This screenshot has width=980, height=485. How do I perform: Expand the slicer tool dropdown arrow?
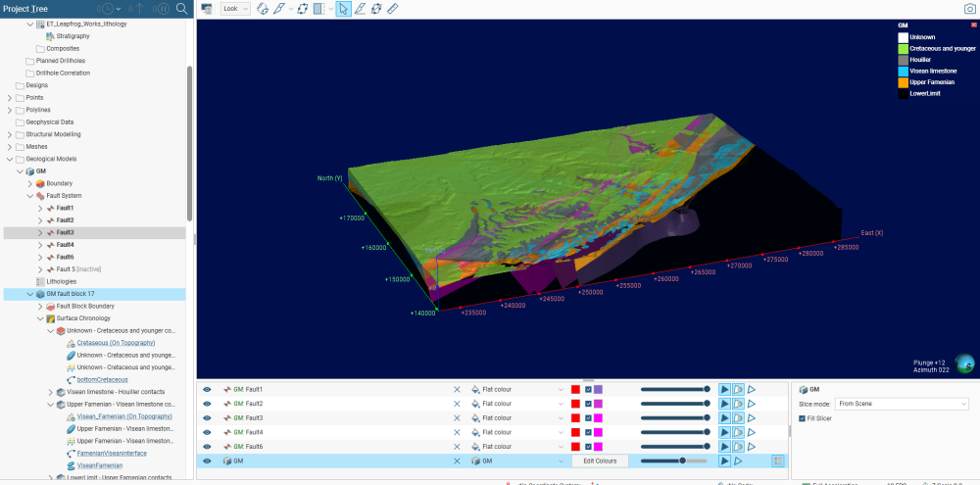(x=291, y=10)
